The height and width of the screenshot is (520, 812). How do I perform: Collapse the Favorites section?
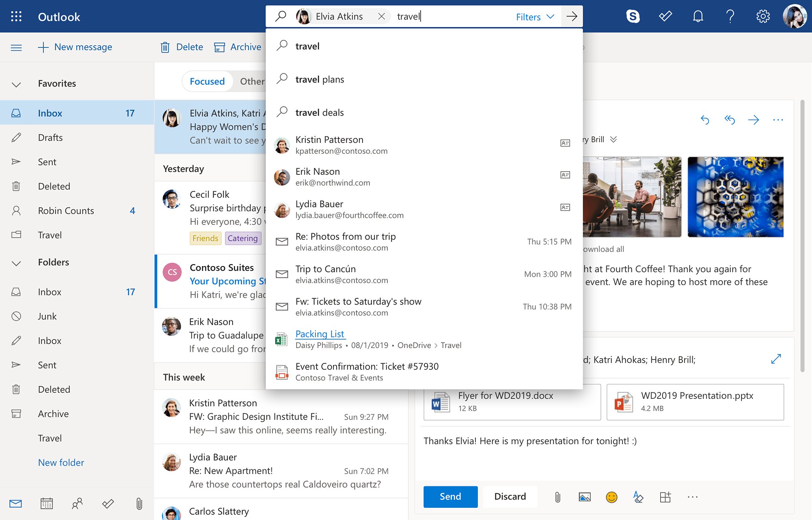tap(16, 84)
